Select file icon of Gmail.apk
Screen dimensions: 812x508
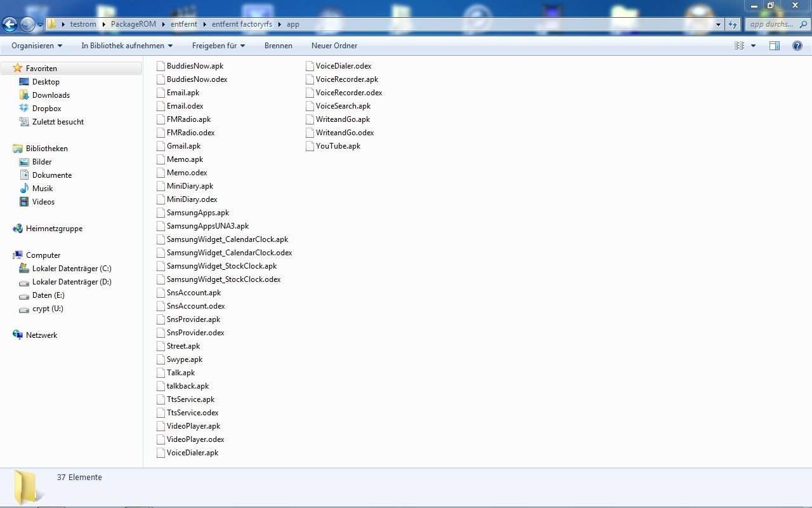pyautogui.click(x=160, y=146)
